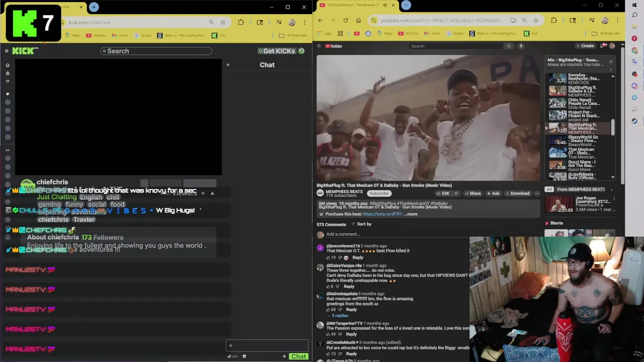Open Gmail bookmark in YouTube browser window
The height and width of the screenshot is (362, 644).
tap(432, 33)
